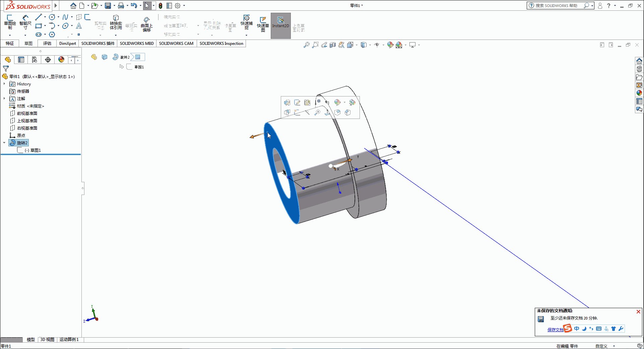Click Edit Sketch in context toolbar
This screenshot has height=349, width=644.
[297, 102]
